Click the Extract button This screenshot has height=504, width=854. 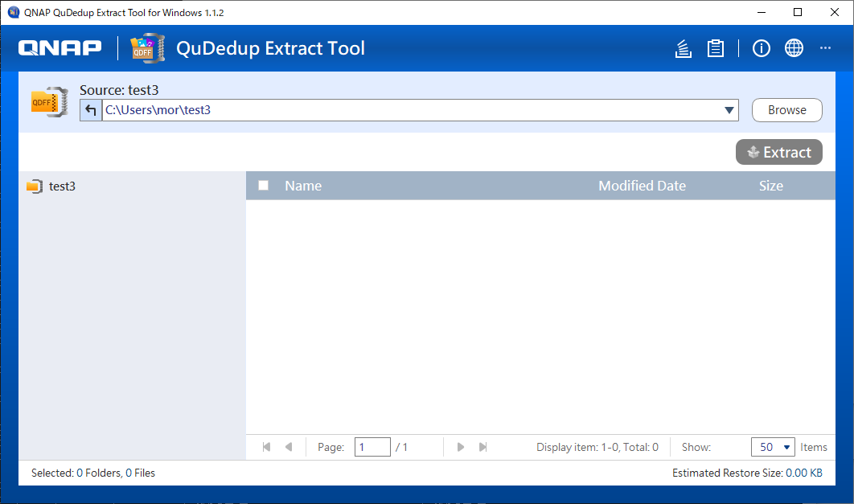[779, 152]
